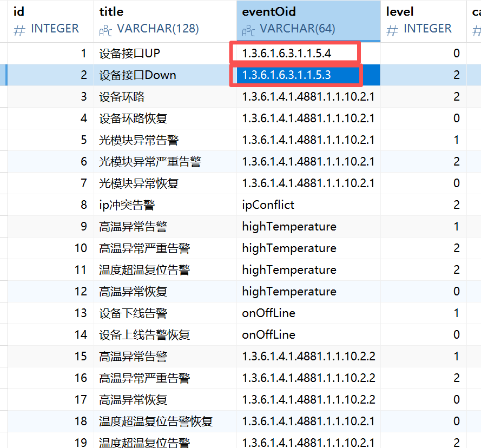Select highTemperature cell in row 12

click(289, 291)
